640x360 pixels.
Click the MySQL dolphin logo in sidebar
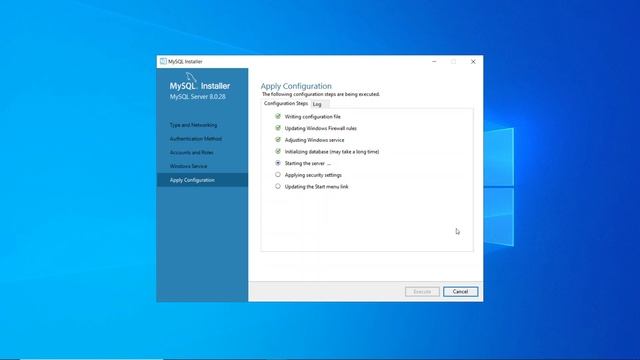(191, 77)
